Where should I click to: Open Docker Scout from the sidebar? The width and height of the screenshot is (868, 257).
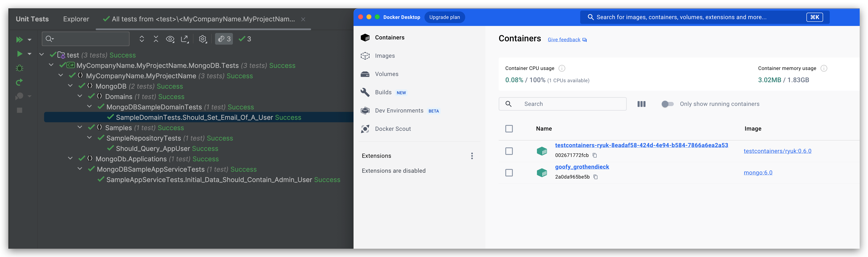(393, 128)
